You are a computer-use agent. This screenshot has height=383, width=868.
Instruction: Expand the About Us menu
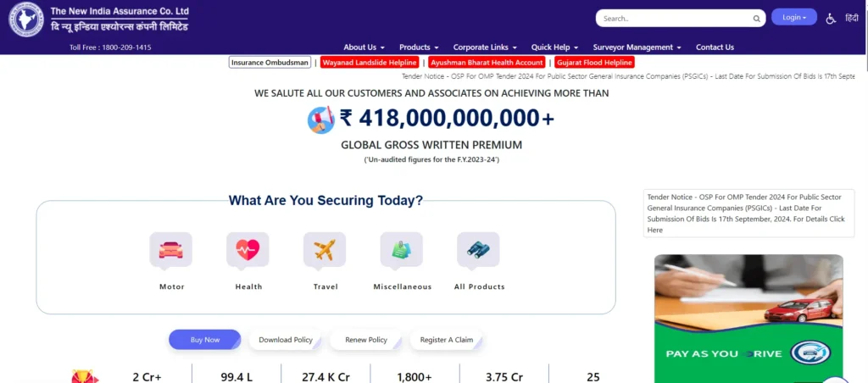coord(364,47)
